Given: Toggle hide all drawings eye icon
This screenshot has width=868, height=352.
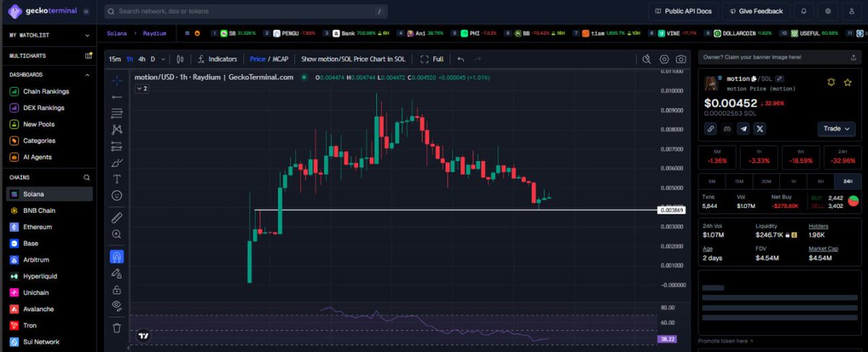Looking at the screenshot, I should click(x=117, y=306).
